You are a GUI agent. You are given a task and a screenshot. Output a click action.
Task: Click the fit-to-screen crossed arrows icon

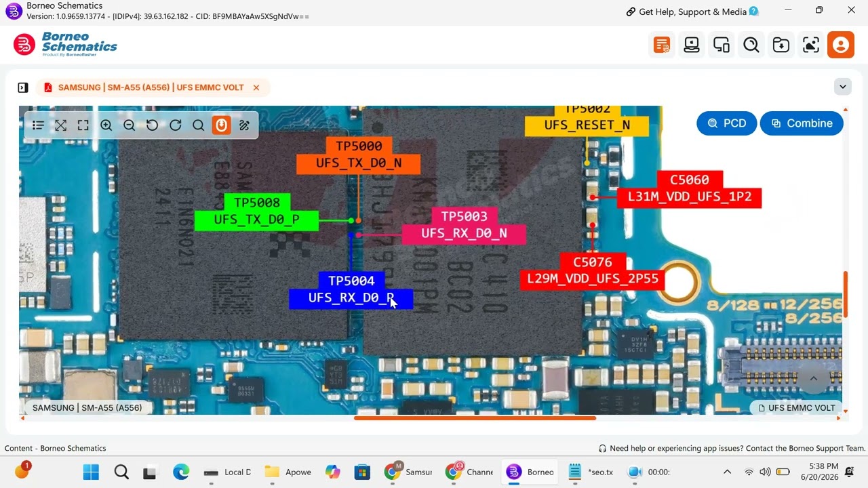(61, 125)
